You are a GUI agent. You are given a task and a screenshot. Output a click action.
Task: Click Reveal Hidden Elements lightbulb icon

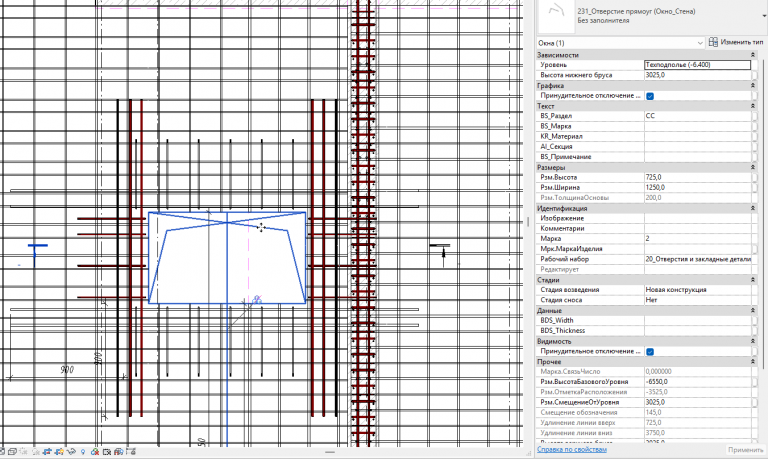click(x=83, y=451)
